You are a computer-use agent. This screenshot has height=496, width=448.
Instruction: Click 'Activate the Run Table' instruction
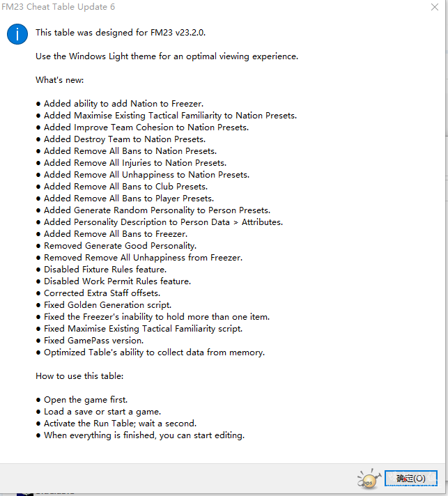pyautogui.click(x=120, y=424)
